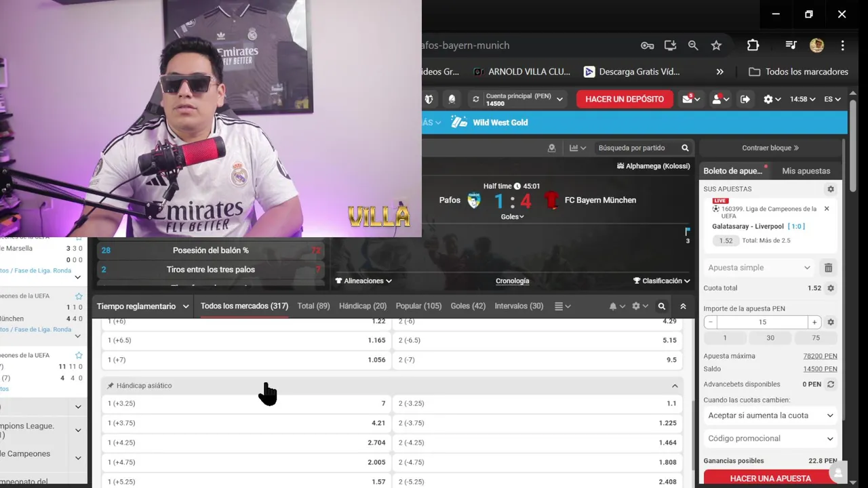Open the statistics chart dropdown
Viewport: 868px width, 488px height.
coord(578,148)
